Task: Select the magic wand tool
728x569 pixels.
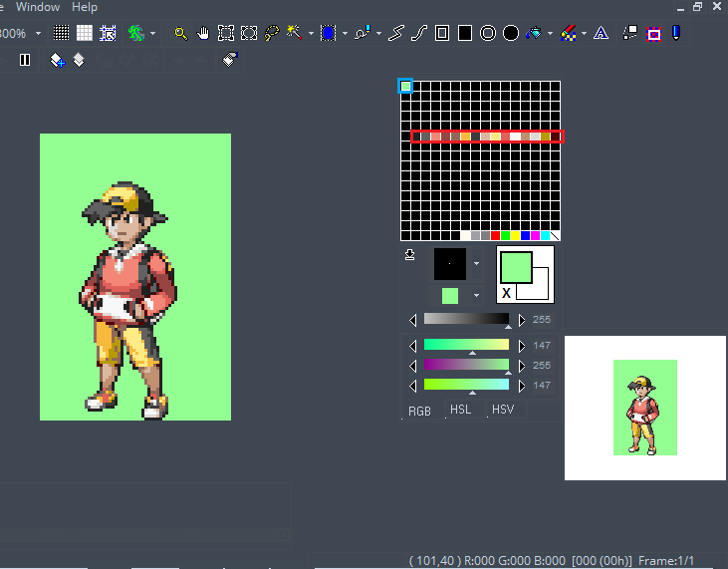Action: [x=294, y=33]
